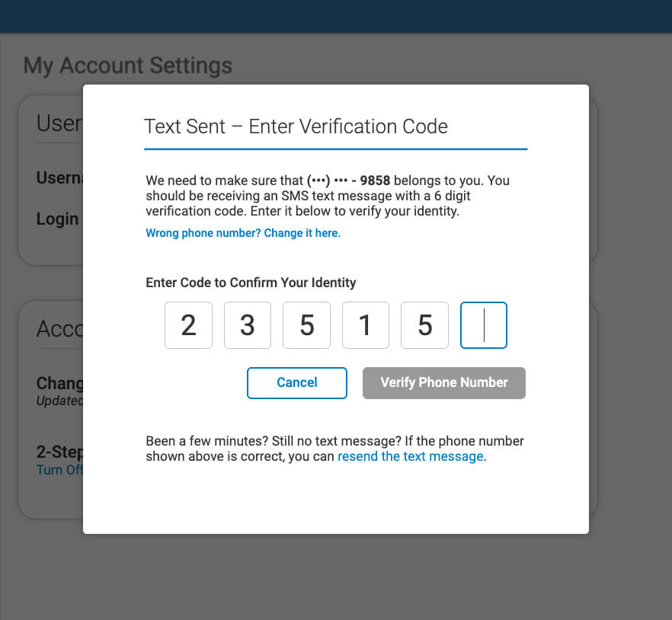Click the Verify Phone Number button

click(x=443, y=383)
